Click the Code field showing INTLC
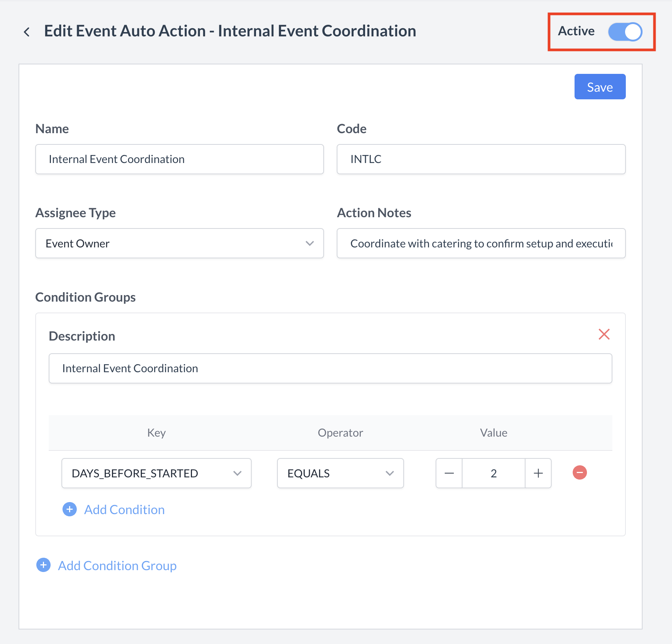 [481, 159]
